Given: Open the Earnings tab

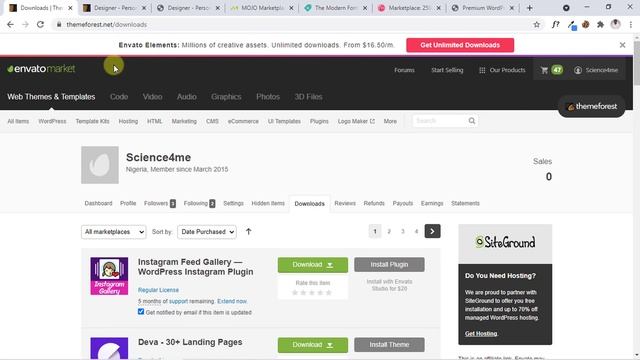Looking at the screenshot, I should point(432,203).
